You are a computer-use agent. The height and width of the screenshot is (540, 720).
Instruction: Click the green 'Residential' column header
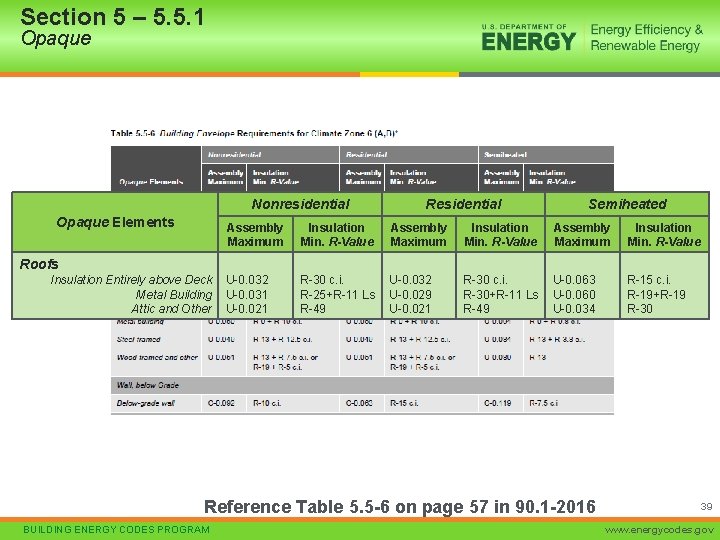coord(463,204)
